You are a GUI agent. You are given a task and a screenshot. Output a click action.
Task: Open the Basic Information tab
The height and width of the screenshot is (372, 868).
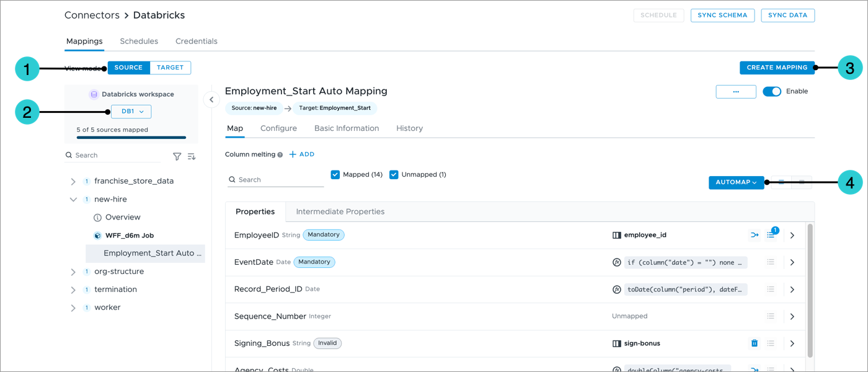(347, 128)
